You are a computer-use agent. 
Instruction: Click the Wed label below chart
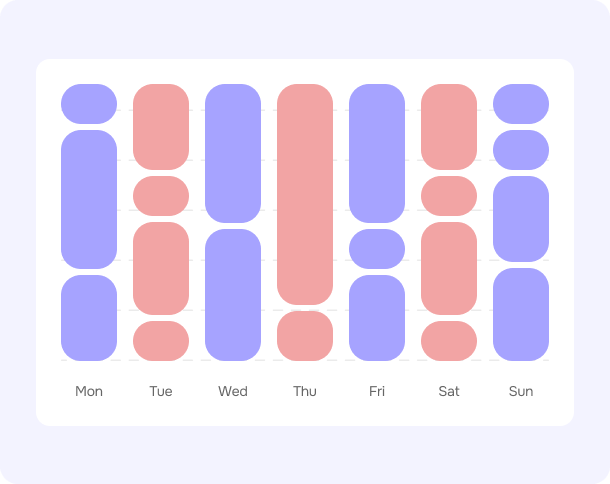pyautogui.click(x=233, y=391)
